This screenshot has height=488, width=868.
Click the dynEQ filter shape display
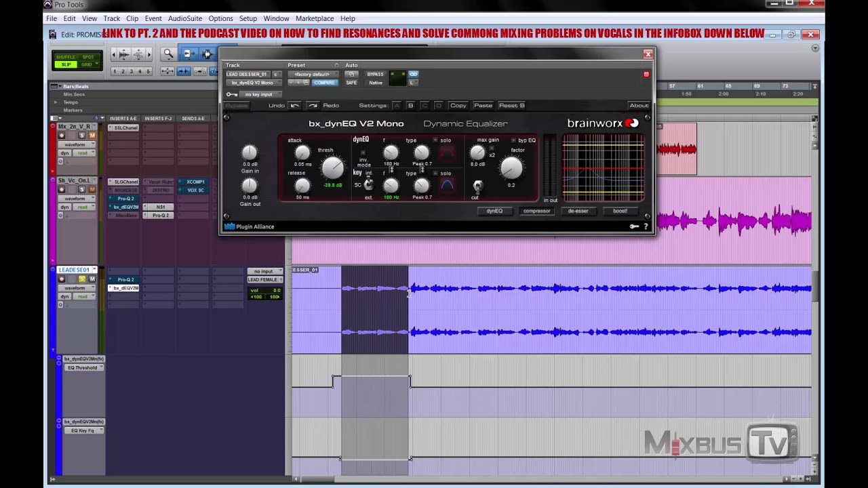(448, 154)
